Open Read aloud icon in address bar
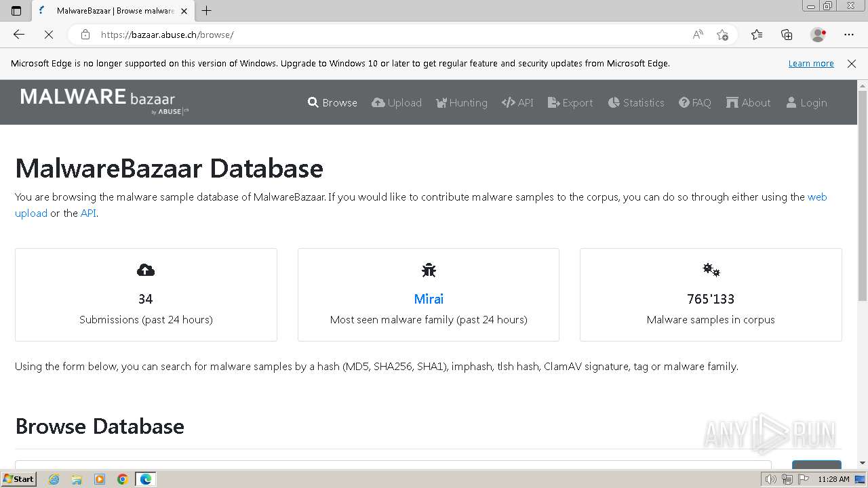868x488 pixels. tap(698, 35)
